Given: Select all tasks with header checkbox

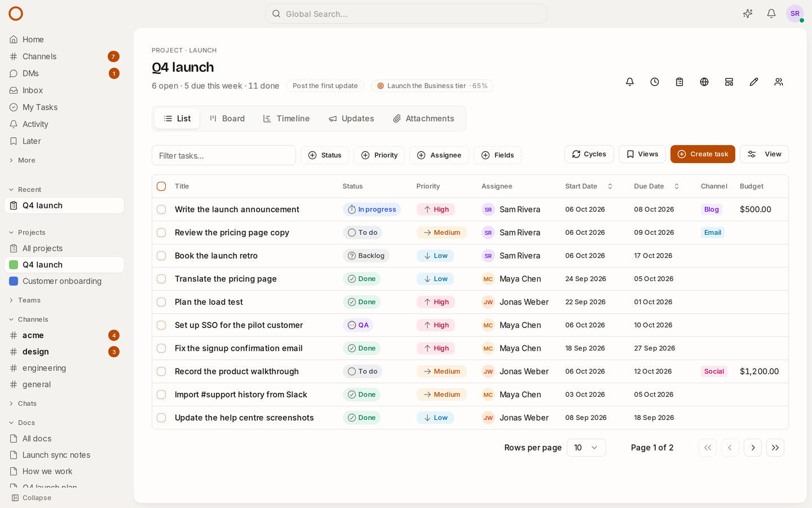Looking at the screenshot, I should coord(161,186).
